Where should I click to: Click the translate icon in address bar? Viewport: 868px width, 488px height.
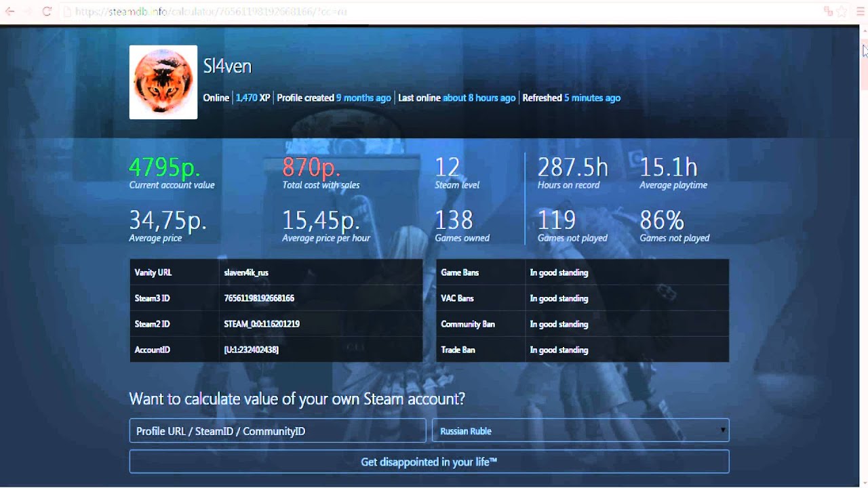828,12
